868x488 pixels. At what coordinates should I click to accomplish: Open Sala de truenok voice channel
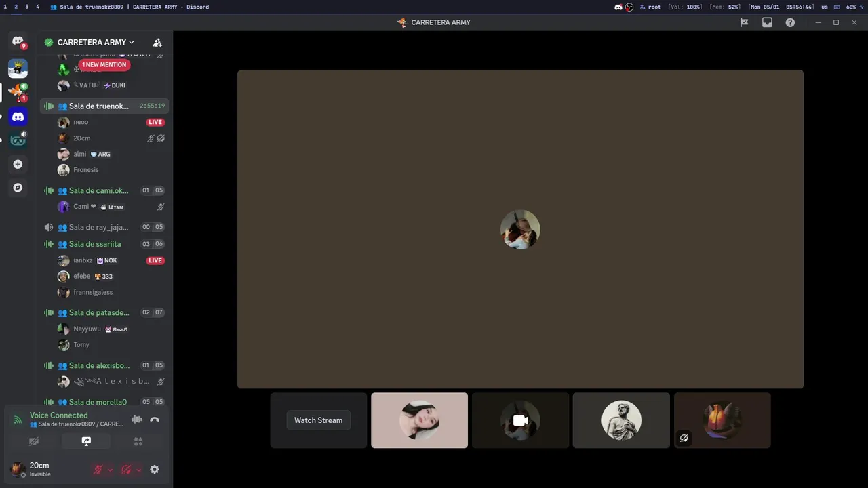tap(104, 106)
